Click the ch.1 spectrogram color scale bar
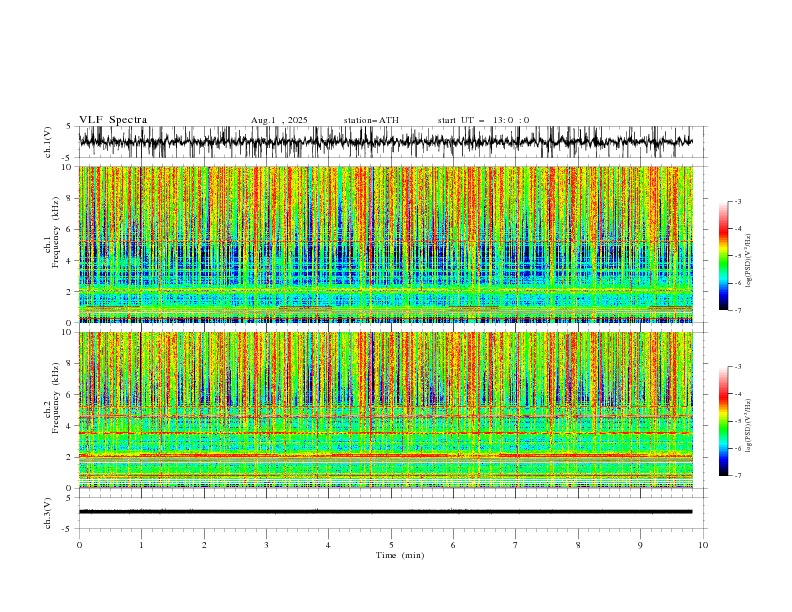 tap(723, 256)
